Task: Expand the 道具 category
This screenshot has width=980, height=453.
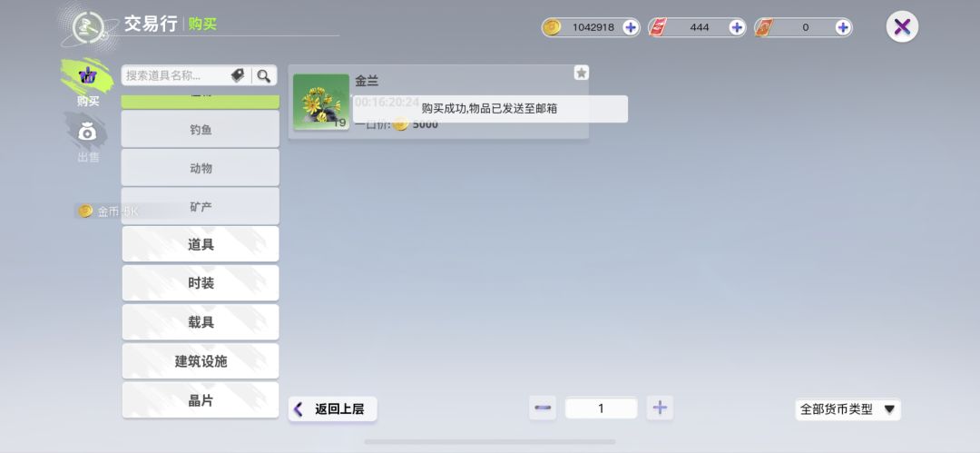Action: tap(201, 244)
